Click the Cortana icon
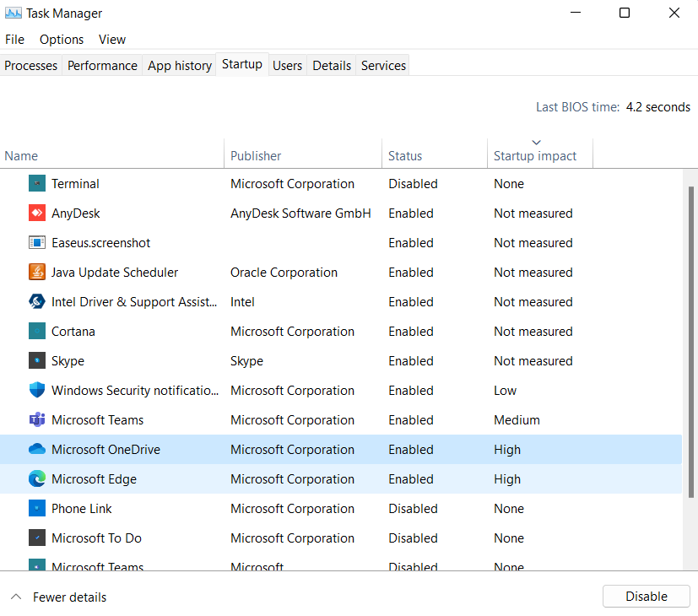Viewport: 698px width, 616px height. 37,331
